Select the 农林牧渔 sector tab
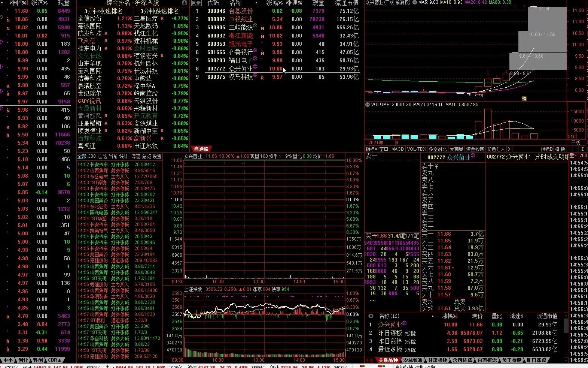The image size is (588, 368). [x=413, y=360]
